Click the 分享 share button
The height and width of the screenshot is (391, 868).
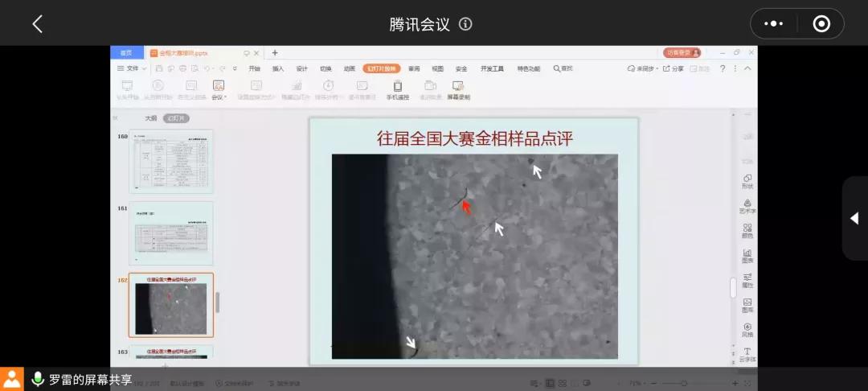(x=674, y=69)
